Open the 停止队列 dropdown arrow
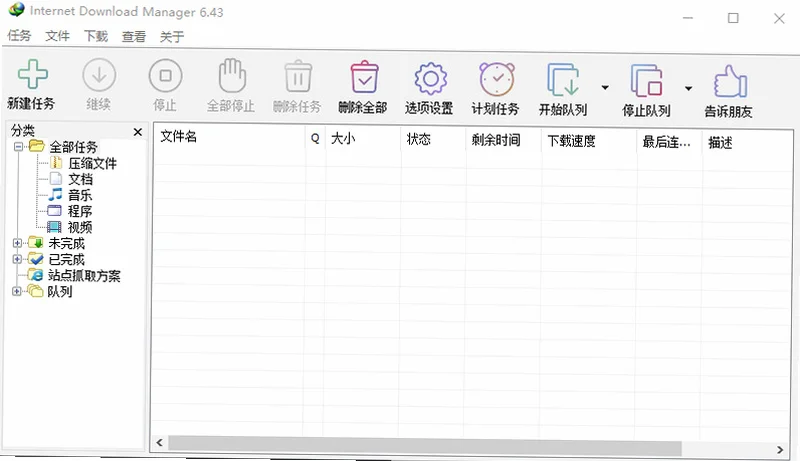This screenshot has height=461, width=800. pyautogui.click(x=688, y=89)
